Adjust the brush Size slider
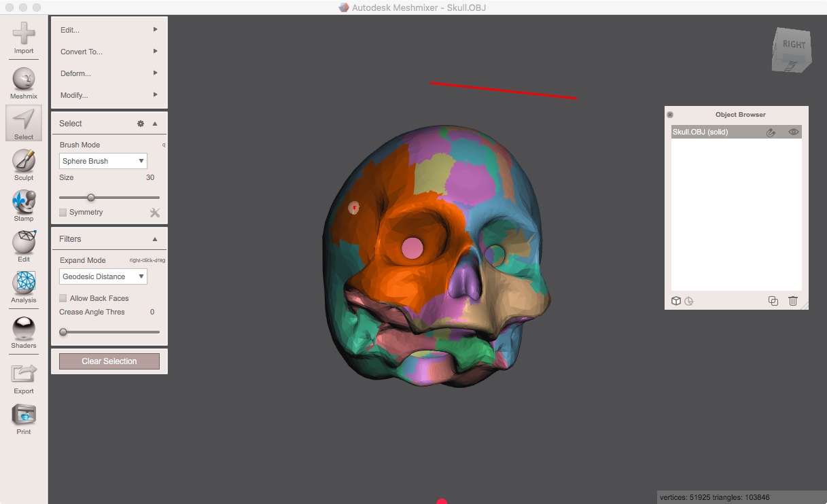This screenshot has height=504, width=827. [x=91, y=197]
